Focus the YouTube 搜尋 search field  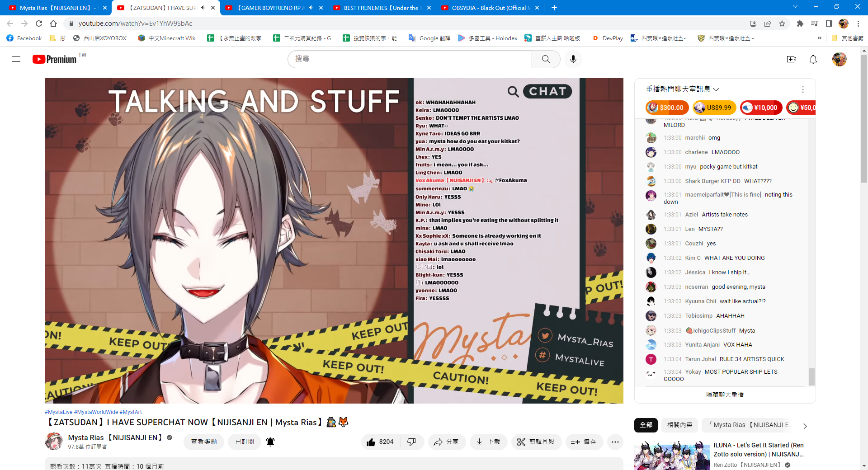click(410, 59)
